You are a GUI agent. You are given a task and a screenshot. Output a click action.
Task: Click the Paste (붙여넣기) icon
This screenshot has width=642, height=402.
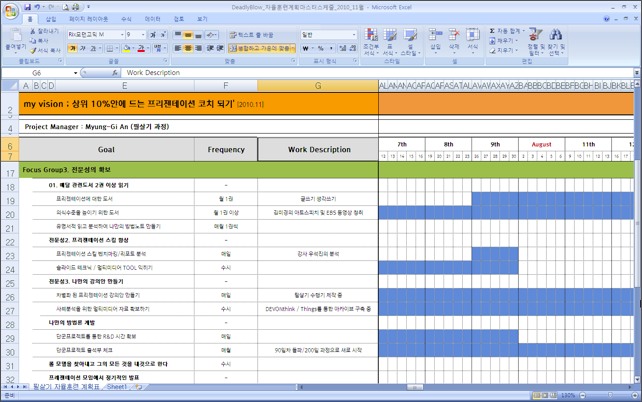coord(15,38)
